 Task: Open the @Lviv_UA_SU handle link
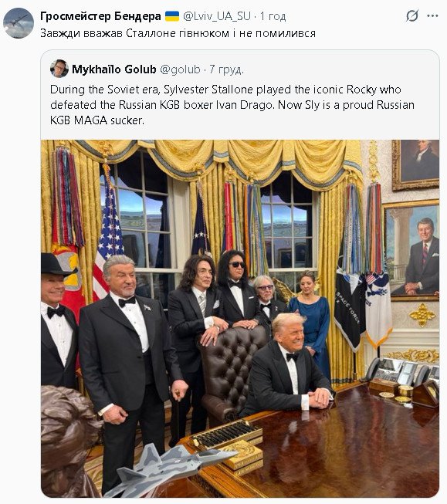tap(217, 16)
